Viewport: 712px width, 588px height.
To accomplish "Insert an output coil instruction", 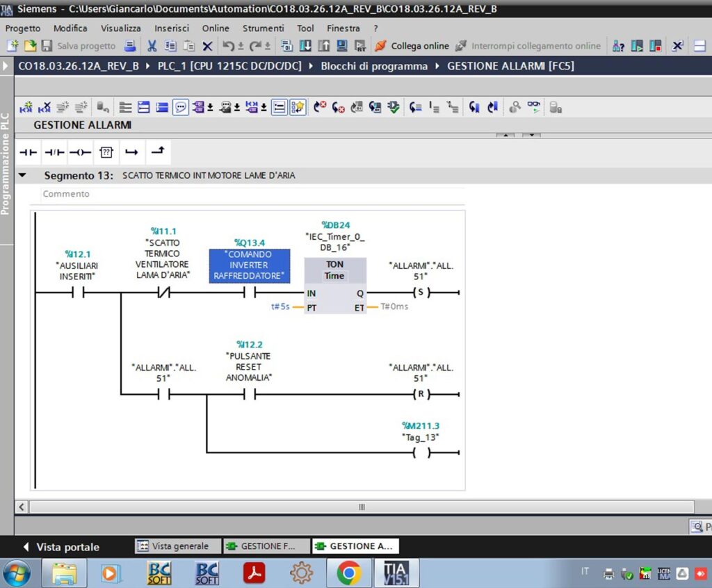I will point(80,152).
